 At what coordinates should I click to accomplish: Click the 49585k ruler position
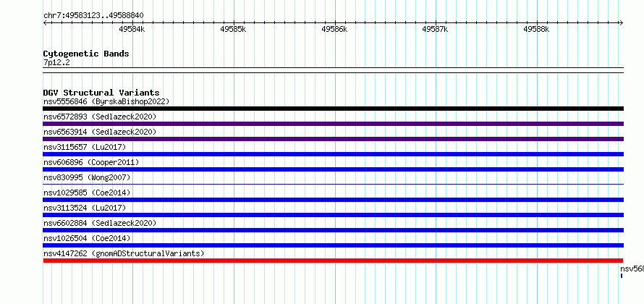pyautogui.click(x=233, y=29)
